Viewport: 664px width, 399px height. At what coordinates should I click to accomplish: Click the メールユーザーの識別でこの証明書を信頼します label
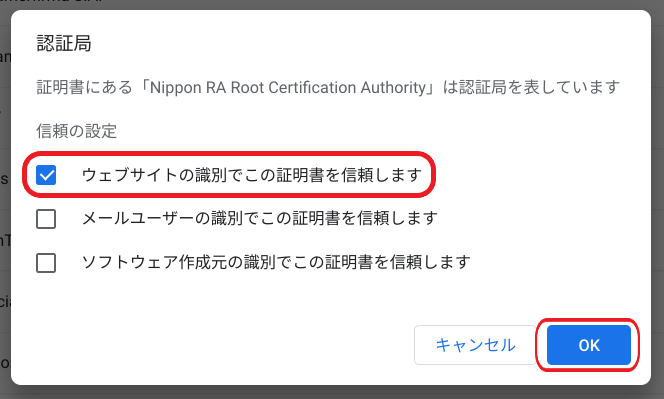pos(260,219)
